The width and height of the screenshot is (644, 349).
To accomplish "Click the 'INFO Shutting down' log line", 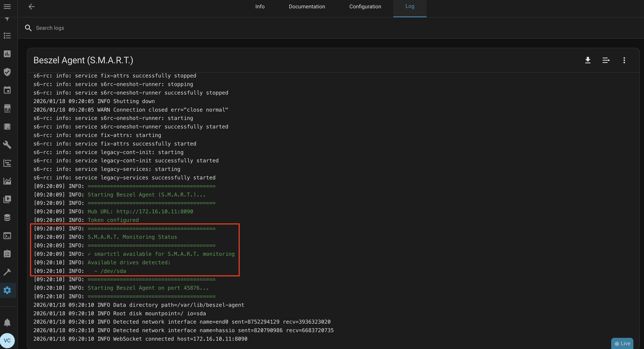I will click(94, 101).
